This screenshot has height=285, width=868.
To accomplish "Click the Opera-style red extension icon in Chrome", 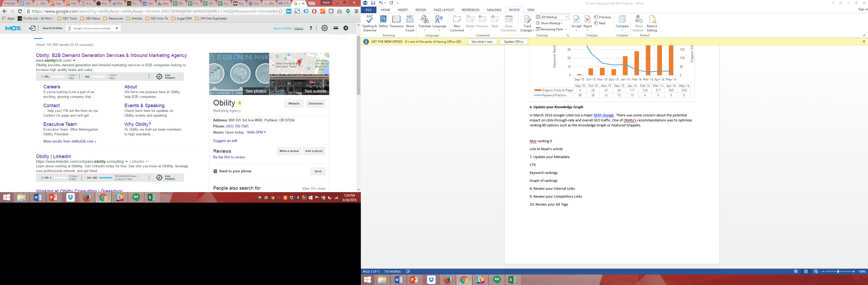I will click(314, 11).
